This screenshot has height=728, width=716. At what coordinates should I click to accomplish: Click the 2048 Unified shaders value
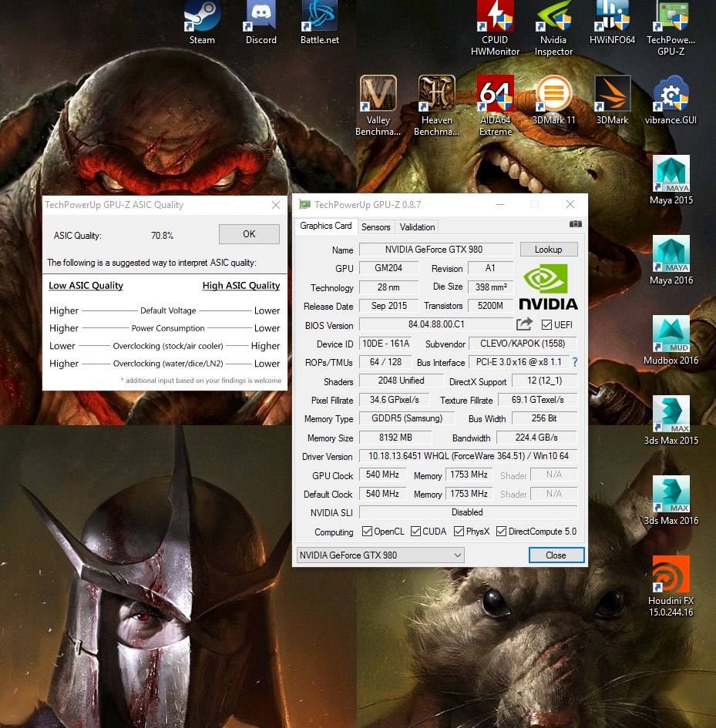(x=402, y=381)
